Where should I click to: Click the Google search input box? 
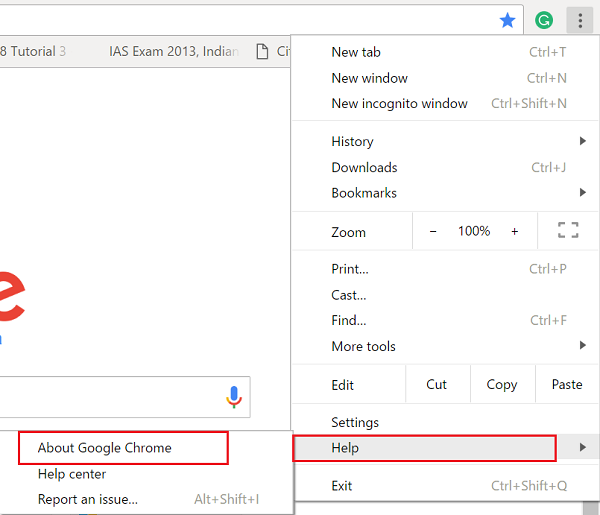pyautogui.click(x=125, y=397)
